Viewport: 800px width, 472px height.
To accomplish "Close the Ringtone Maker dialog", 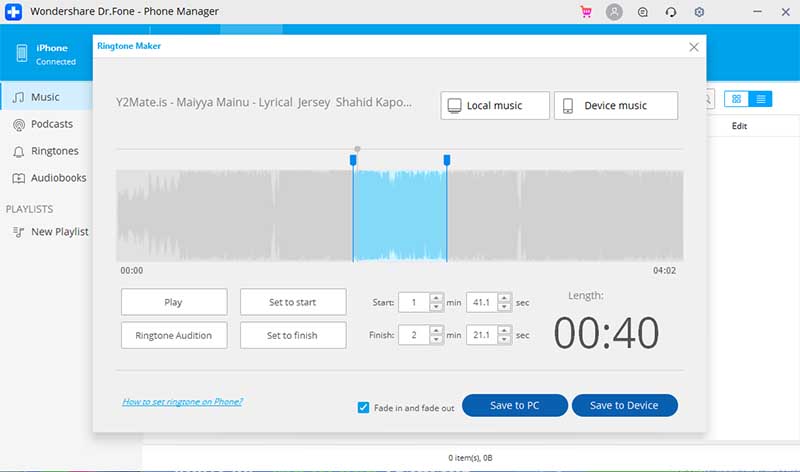I will (x=693, y=47).
